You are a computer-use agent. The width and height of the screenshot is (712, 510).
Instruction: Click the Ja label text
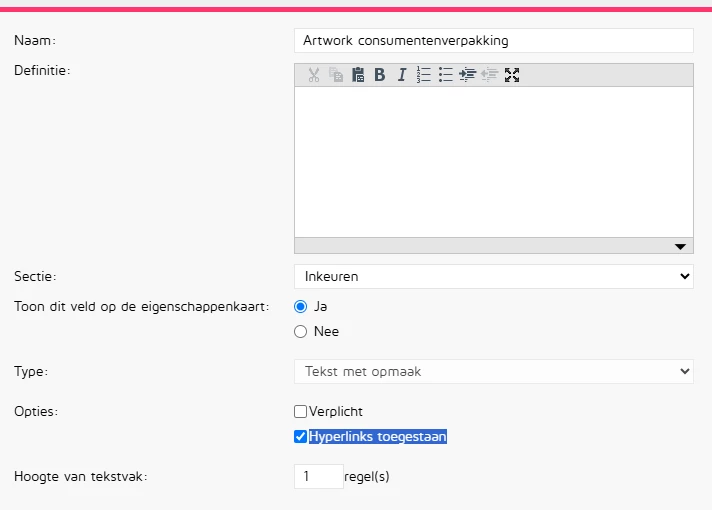321,307
